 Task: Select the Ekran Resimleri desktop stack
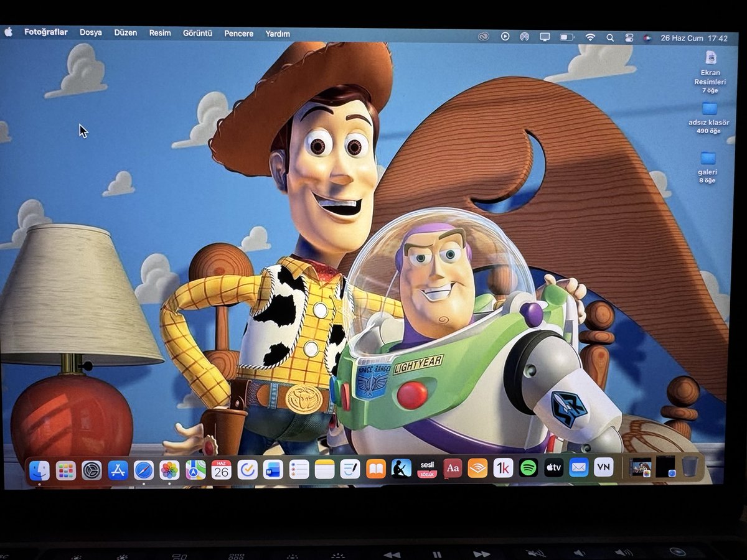[x=710, y=72]
